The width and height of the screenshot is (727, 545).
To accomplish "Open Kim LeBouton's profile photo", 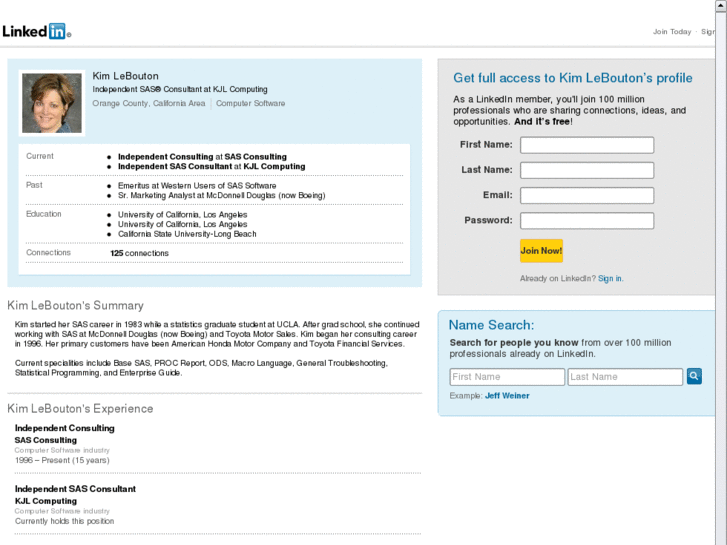I will click(52, 103).
